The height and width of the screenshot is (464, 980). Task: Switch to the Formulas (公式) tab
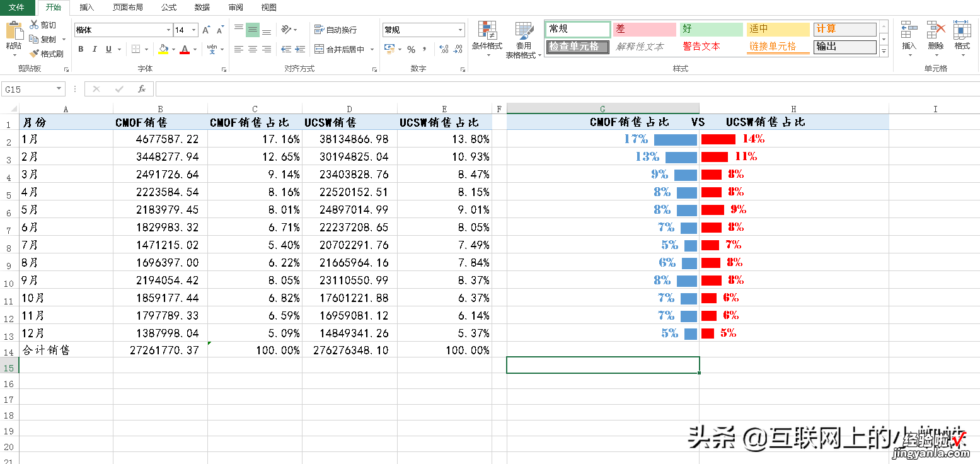click(168, 8)
